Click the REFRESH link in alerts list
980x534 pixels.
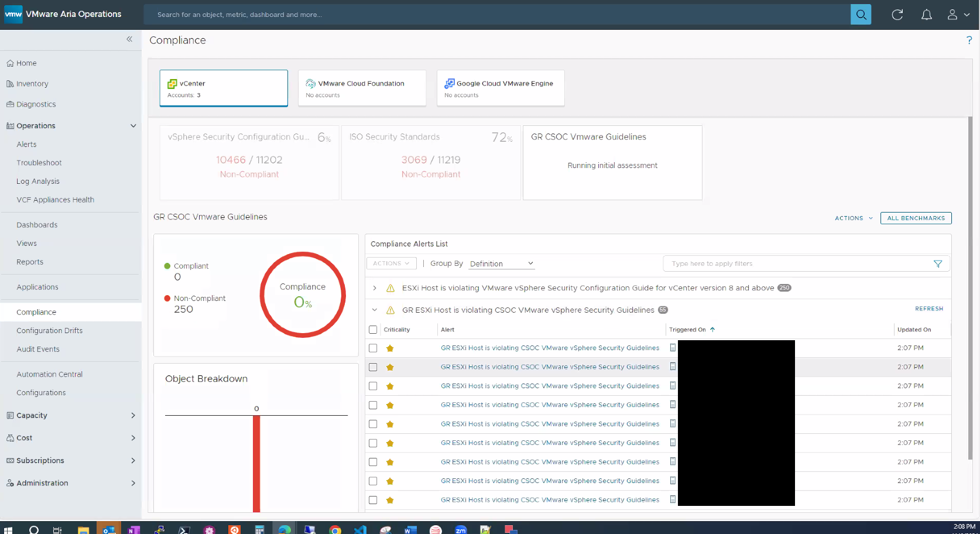coord(928,309)
